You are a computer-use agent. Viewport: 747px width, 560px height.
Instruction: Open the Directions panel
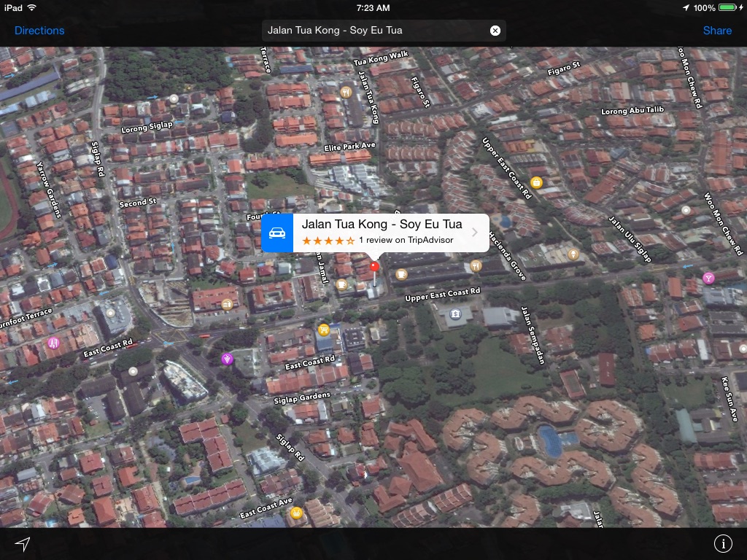point(39,31)
